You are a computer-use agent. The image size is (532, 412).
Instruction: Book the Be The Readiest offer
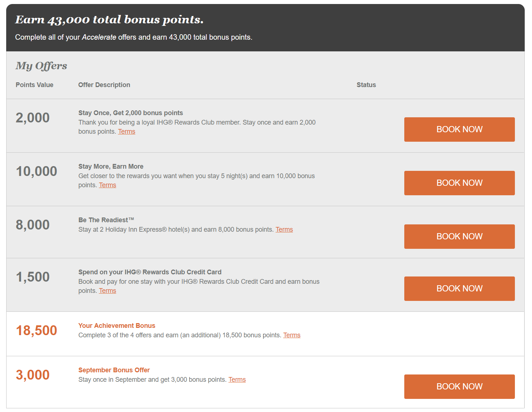click(x=459, y=236)
